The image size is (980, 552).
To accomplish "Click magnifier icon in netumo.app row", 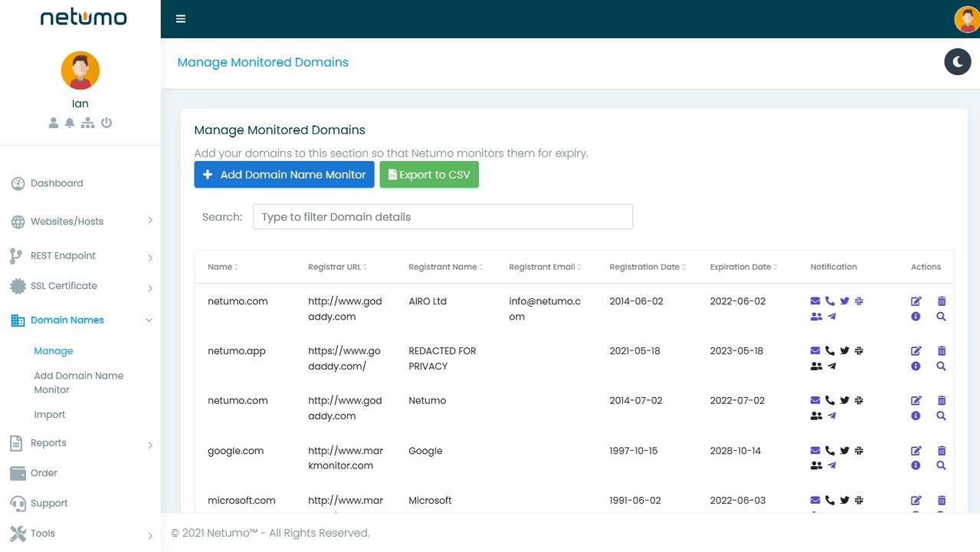I will [942, 366].
